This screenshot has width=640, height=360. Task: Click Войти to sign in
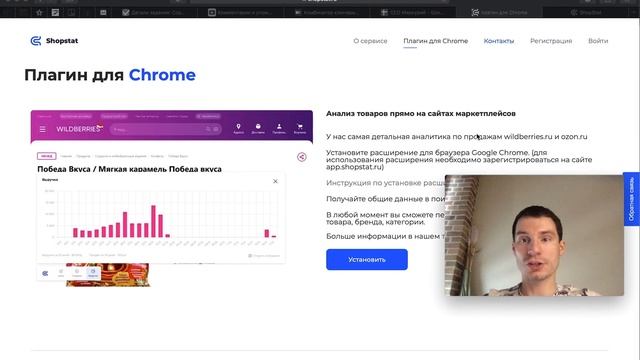click(598, 41)
